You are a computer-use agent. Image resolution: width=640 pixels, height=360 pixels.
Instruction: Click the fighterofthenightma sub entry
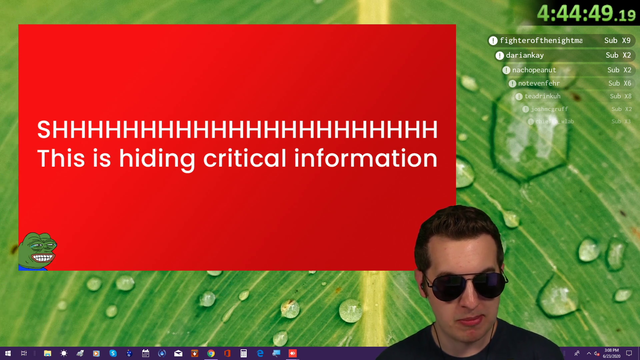pyautogui.click(x=561, y=40)
